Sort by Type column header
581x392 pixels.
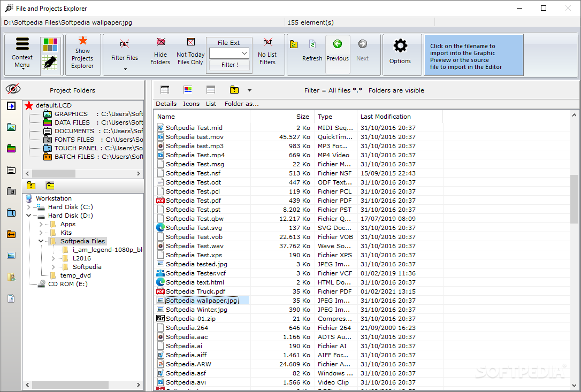point(335,117)
